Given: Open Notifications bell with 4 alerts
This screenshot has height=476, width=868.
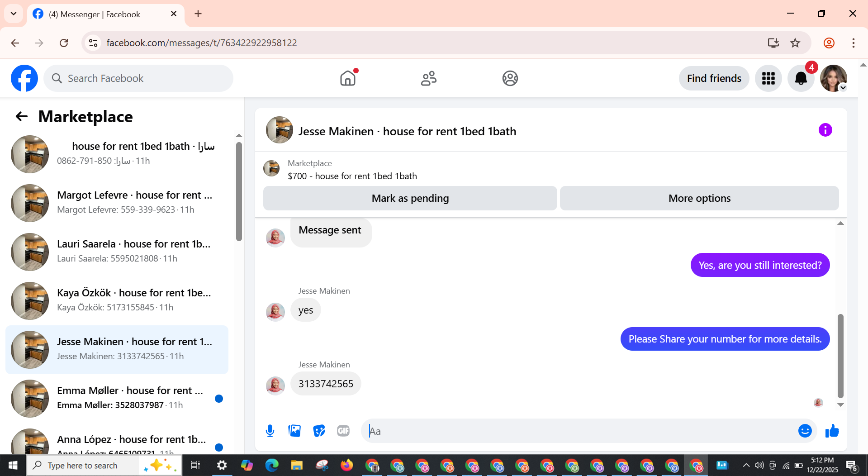Looking at the screenshot, I should pos(801,78).
